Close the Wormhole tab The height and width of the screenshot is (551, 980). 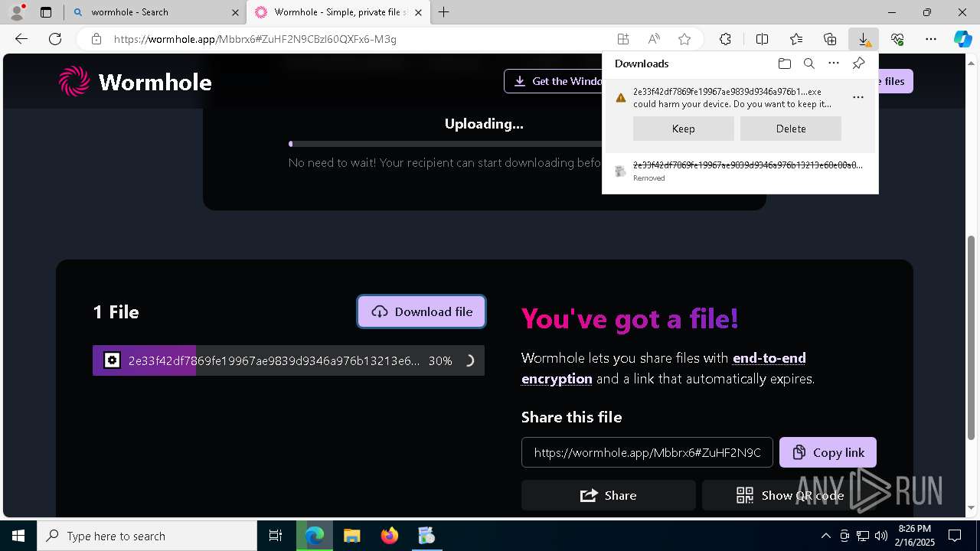click(420, 12)
